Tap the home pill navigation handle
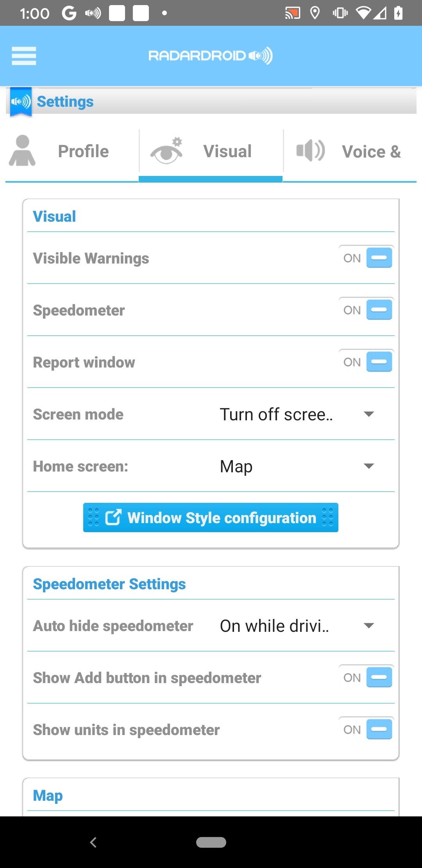This screenshot has height=868, width=422. (211, 842)
